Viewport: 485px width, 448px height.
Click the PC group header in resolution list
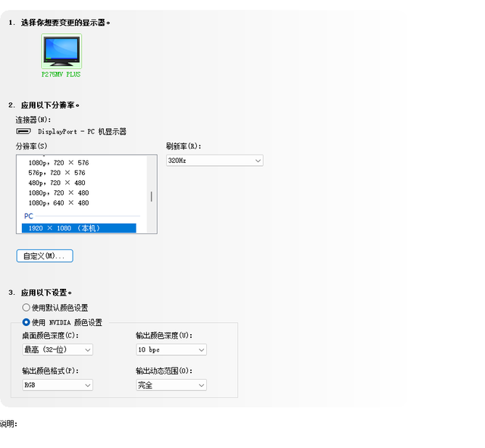pos(29,216)
